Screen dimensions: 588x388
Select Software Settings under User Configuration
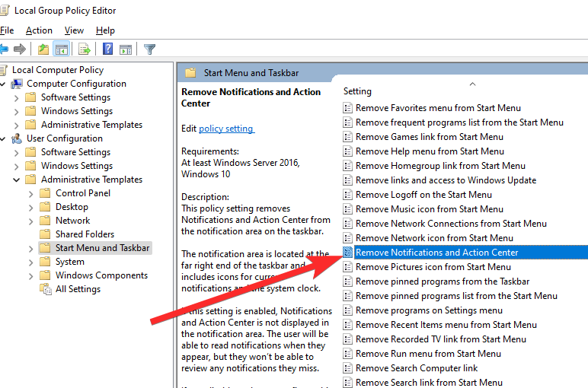click(75, 152)
